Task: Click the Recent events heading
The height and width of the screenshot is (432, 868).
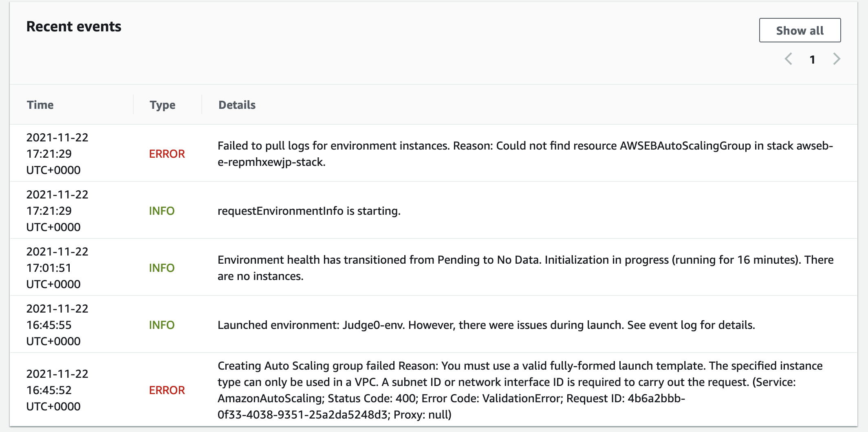Action: (74, 26)
